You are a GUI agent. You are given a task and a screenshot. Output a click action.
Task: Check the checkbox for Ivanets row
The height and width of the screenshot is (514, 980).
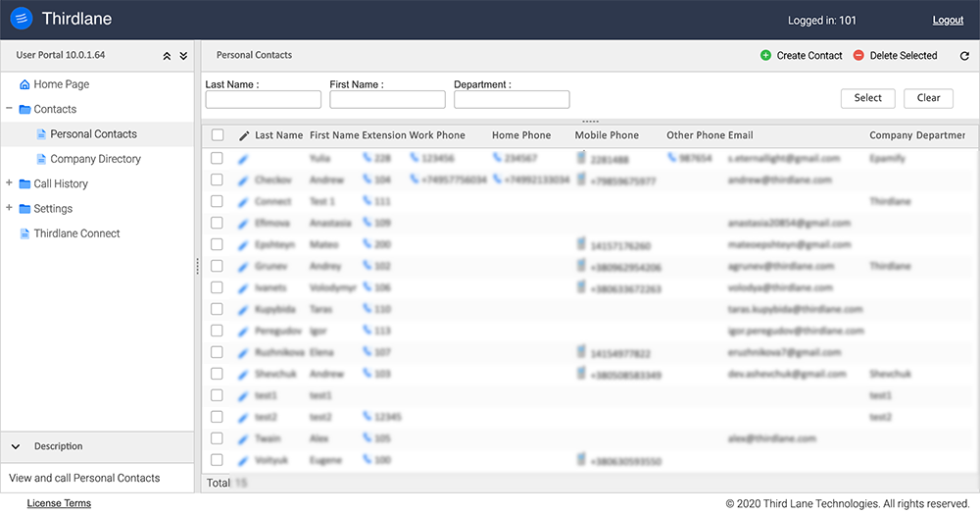pos(217,287)
